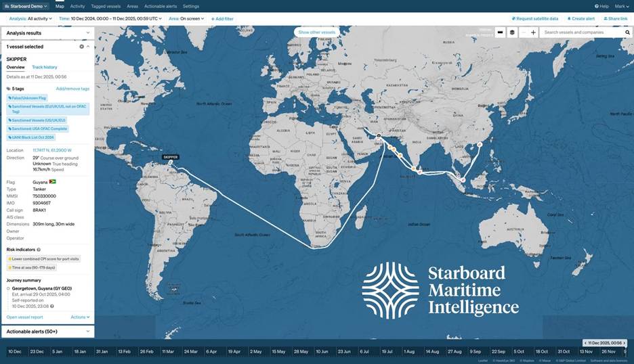The image size is (634, 364).
Task: Click the 5 tags icon
Action: 9,89
